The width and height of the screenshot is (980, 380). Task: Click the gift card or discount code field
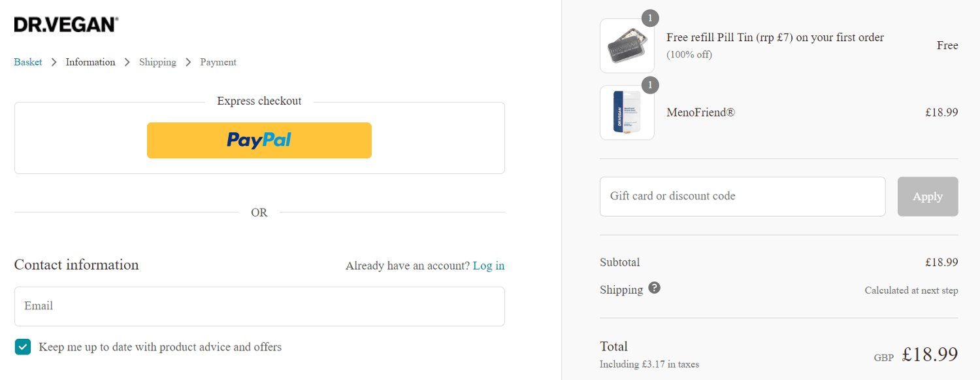(x=742, y=196)
